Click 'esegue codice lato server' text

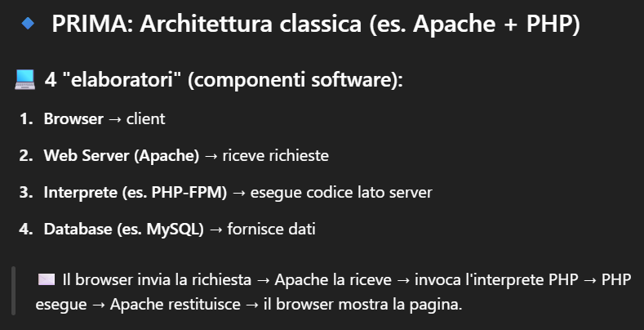coord(341,193)
